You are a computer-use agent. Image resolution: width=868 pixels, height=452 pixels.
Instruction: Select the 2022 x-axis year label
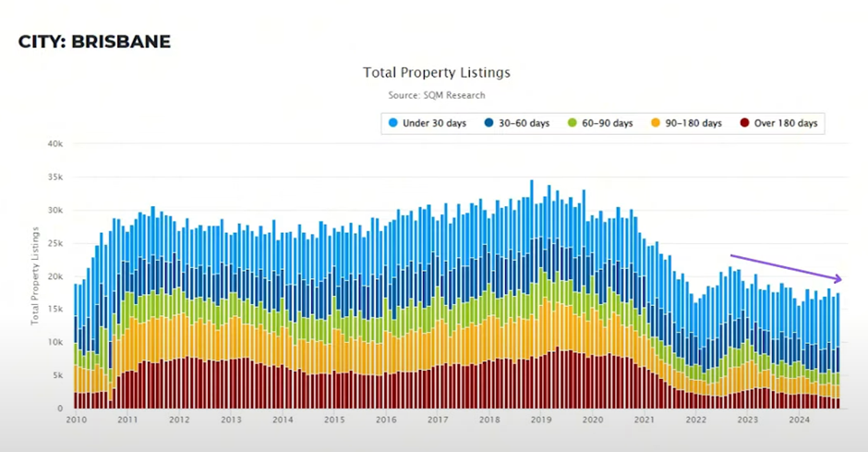(696, 420)
